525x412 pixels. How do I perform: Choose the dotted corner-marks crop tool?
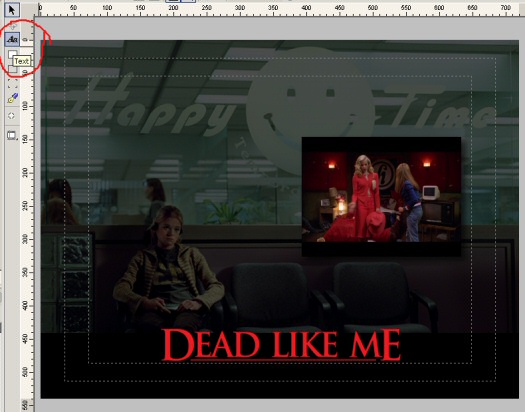(12, 83)
